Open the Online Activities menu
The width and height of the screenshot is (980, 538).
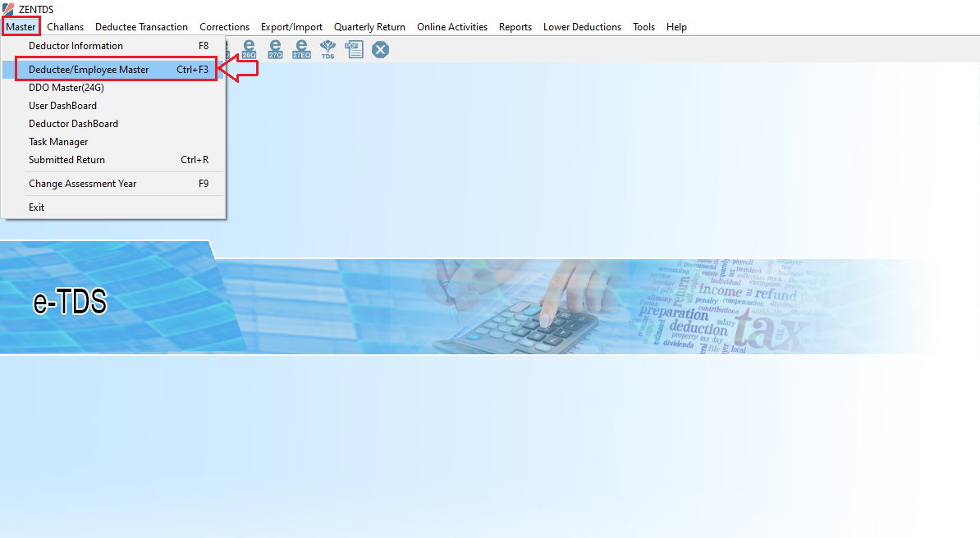(452, 27)
